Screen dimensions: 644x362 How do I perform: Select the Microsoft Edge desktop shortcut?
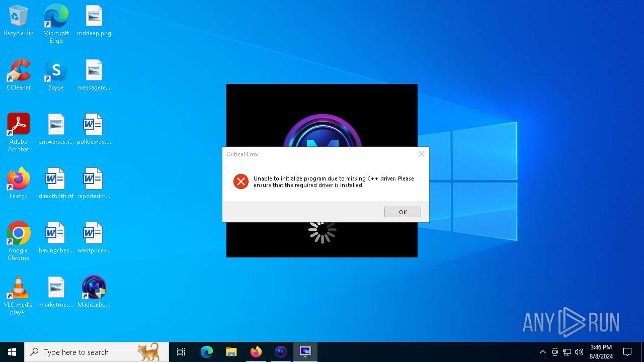pos(56,24)
